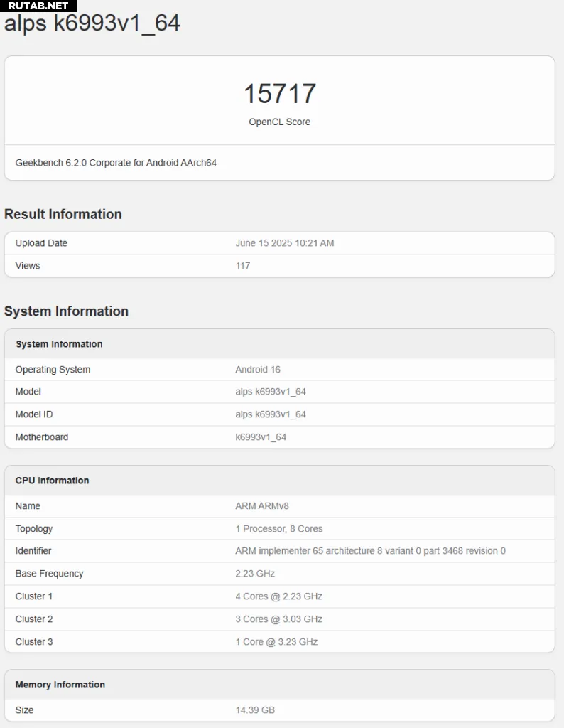Select the ARM ARMv8 name value

pos(262,506)
